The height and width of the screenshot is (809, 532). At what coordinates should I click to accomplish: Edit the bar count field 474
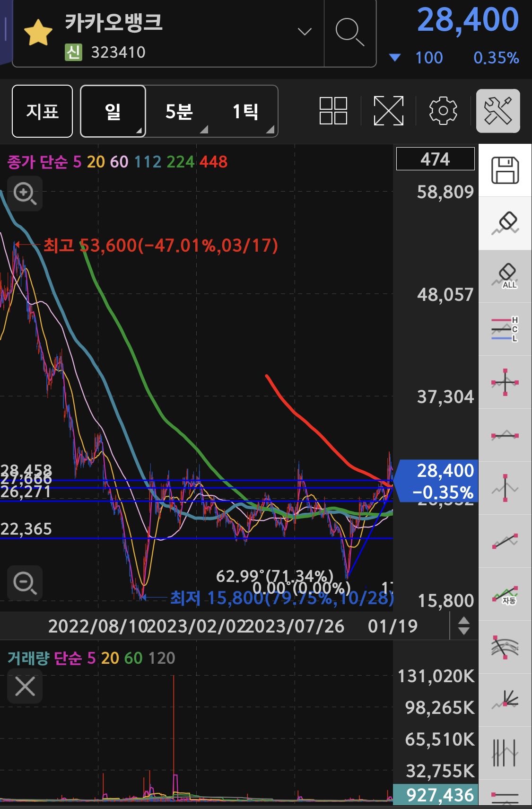435,158
